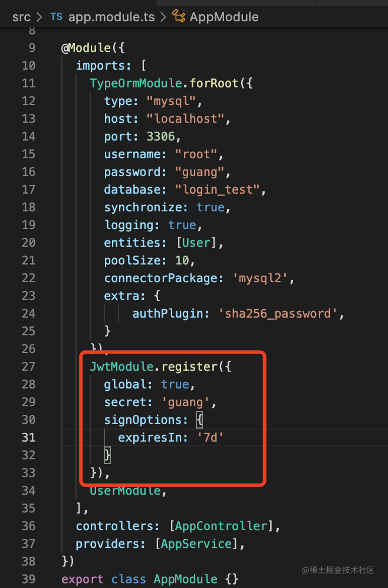Image resolution: width=388 pixels, height=588 pixels.
Task: Click the chevron before AppModule breadcrumb
Action: click(x=162, y=17)
